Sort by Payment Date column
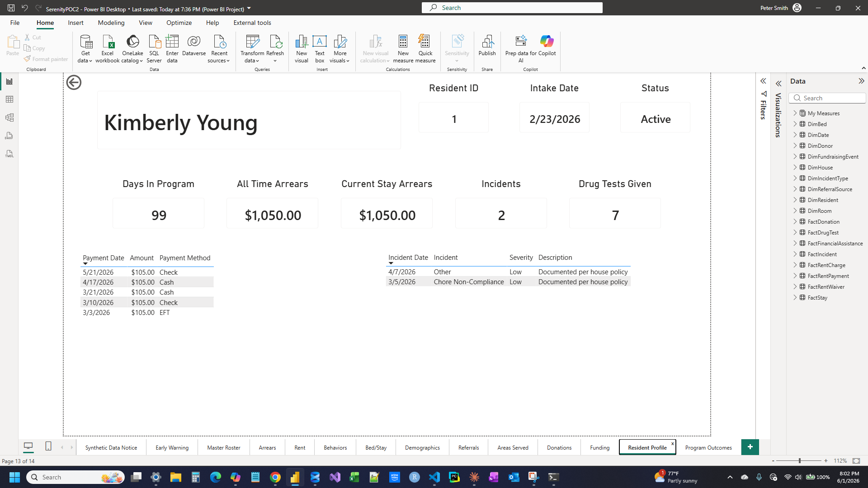This screenshot has width=868, height=488. pos(103,258)
